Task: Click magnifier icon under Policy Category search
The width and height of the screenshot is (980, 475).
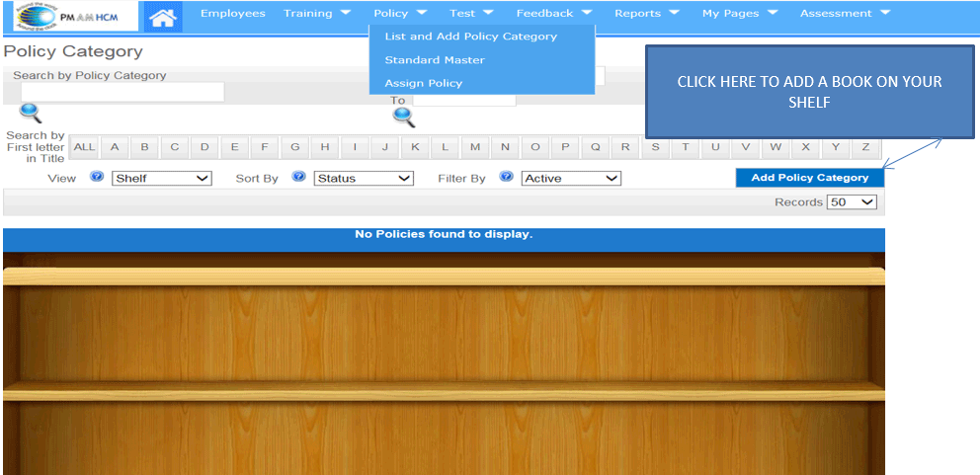Action: tap(31, 113)
